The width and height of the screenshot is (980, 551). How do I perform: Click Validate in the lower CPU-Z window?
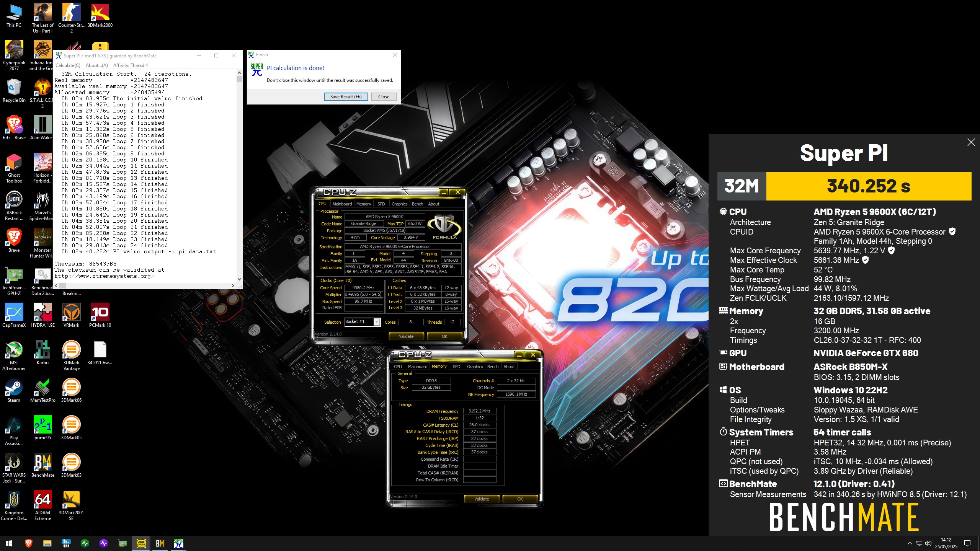click(x=482, y=499)
